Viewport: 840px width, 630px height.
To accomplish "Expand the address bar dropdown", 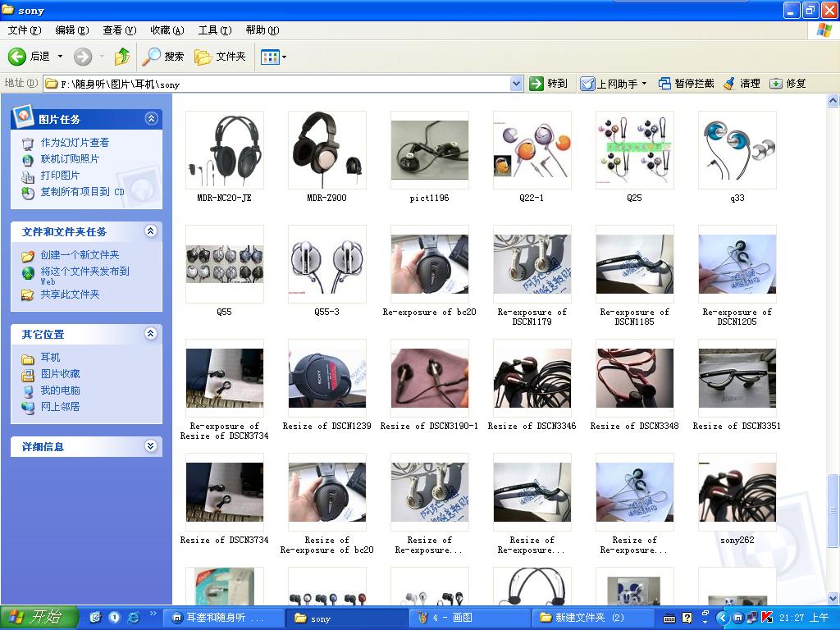I will 517,84.
